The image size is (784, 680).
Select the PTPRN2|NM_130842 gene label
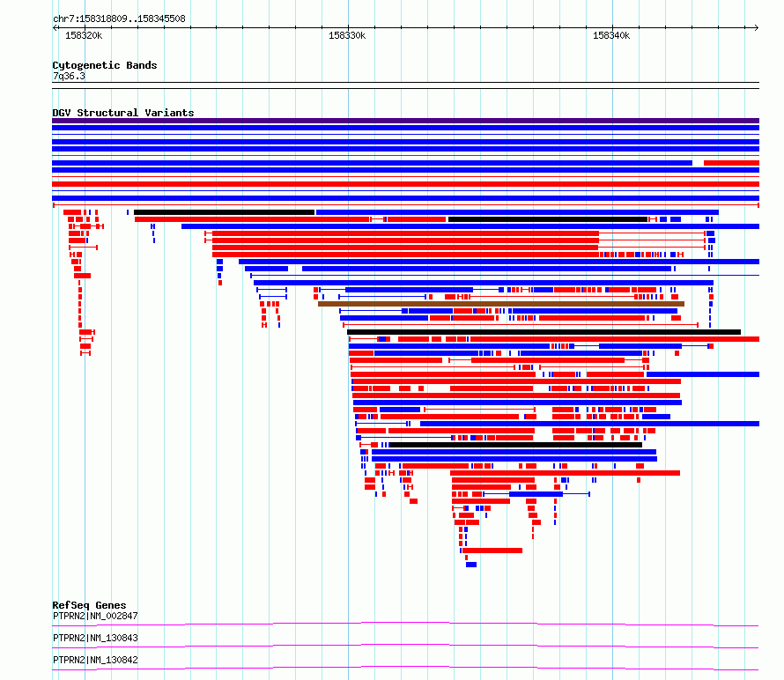95,660
